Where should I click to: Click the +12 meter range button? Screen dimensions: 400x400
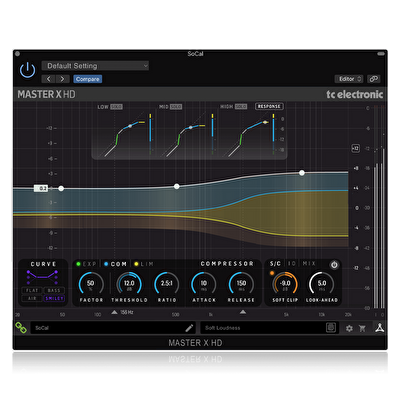(x=355, y=148)
